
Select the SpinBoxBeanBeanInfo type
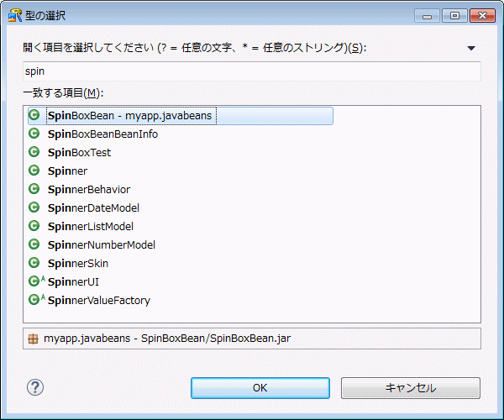tap(102, 134)
